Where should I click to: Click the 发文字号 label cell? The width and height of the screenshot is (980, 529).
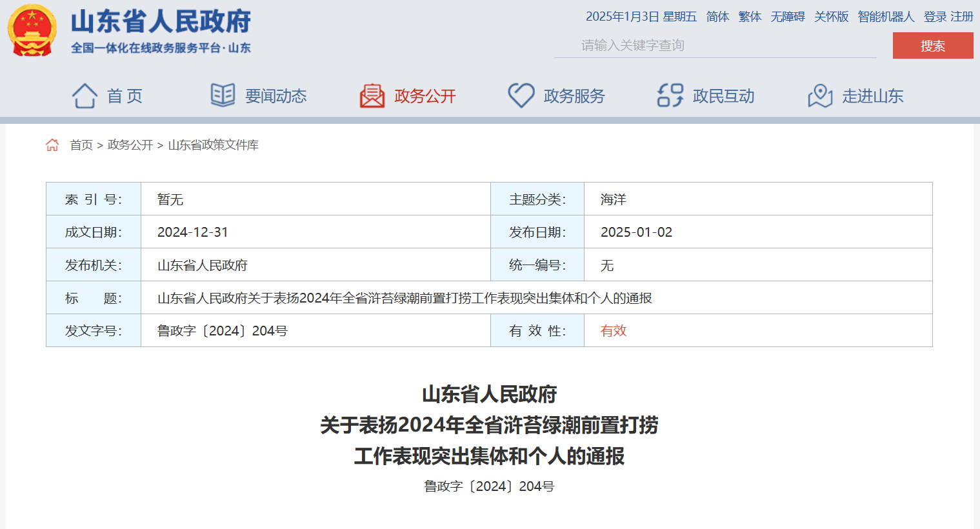coord(94,331)
